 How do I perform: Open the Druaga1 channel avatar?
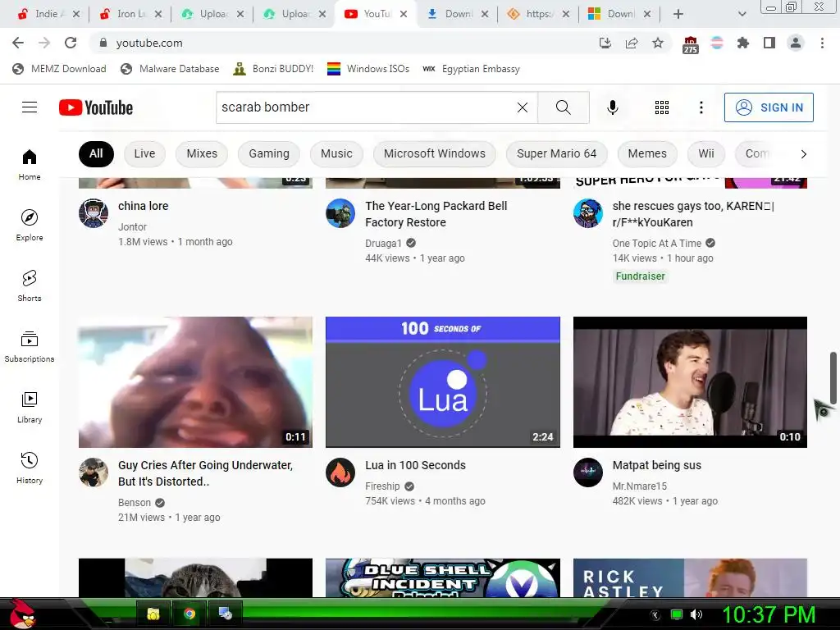pyautogui.click(x=340, y=212)
